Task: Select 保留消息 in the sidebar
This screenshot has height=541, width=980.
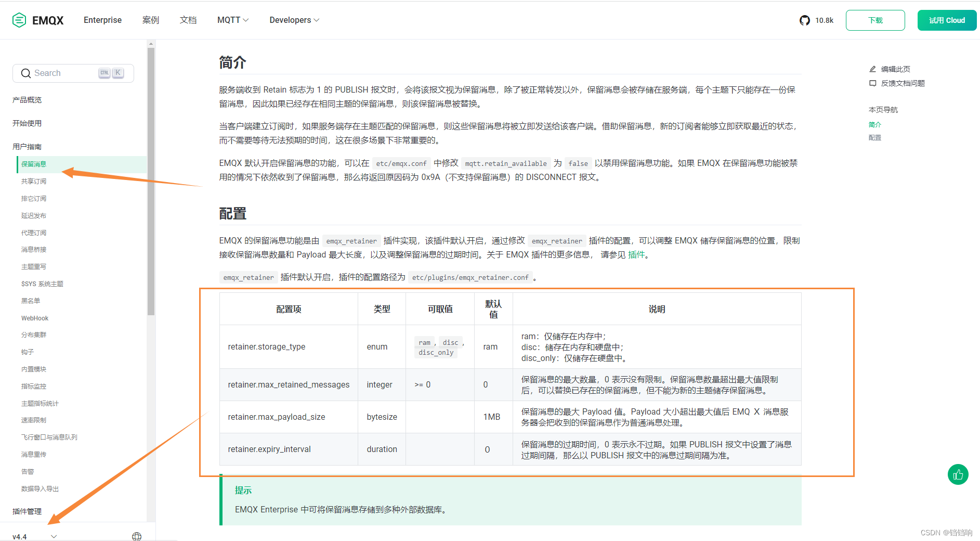Action: [82, 164]
